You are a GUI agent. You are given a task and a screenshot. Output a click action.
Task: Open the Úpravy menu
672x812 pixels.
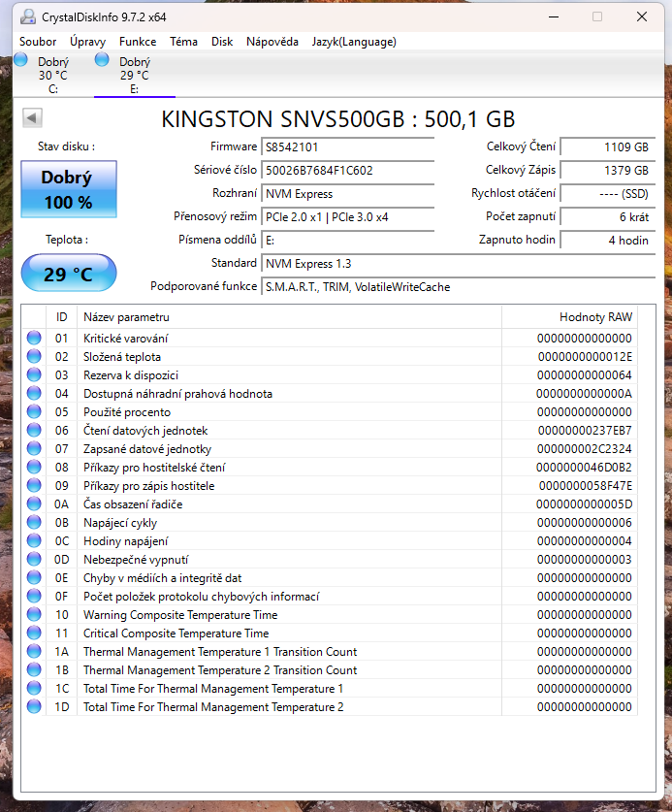[87, 42]
